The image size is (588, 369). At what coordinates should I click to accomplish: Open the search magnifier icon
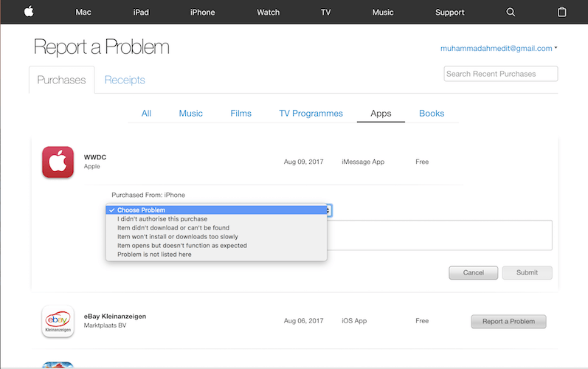coord(511,12)
